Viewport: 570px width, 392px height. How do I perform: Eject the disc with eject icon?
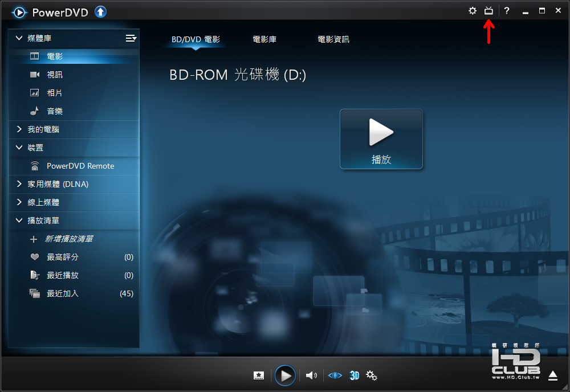(553, 375)
